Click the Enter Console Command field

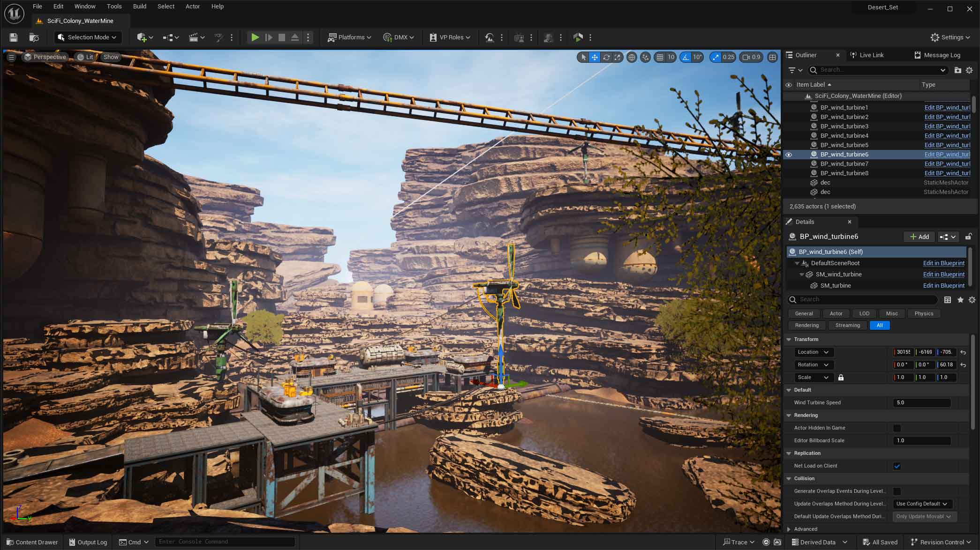tap(224, 541)
